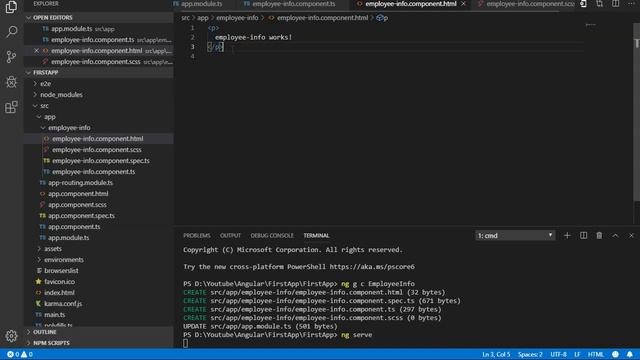Open browserslist file
Viewport: 640px width, 360px height.
point(99,271)
